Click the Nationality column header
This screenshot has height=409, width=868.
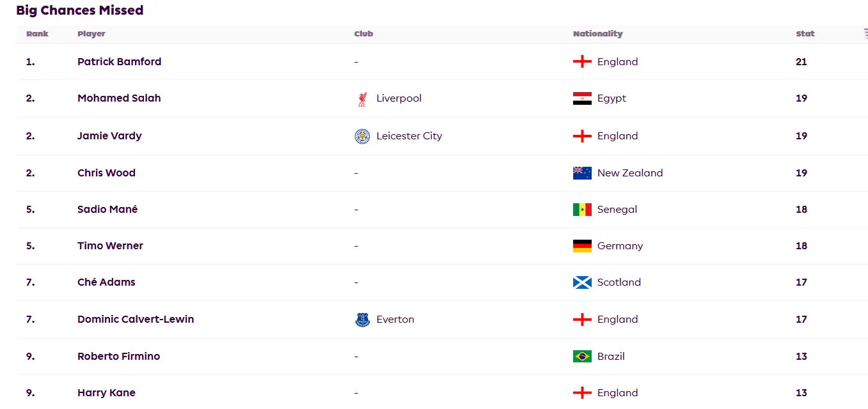point(597,34)
